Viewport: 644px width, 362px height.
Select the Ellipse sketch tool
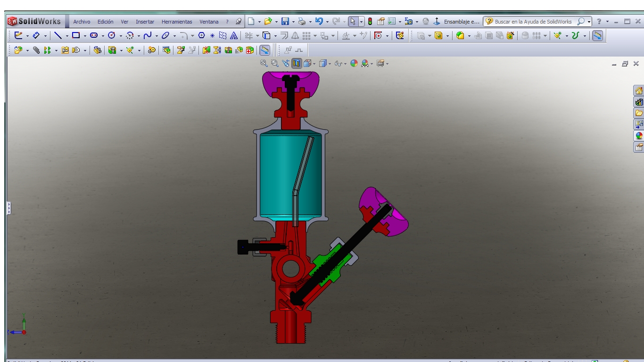165,35
